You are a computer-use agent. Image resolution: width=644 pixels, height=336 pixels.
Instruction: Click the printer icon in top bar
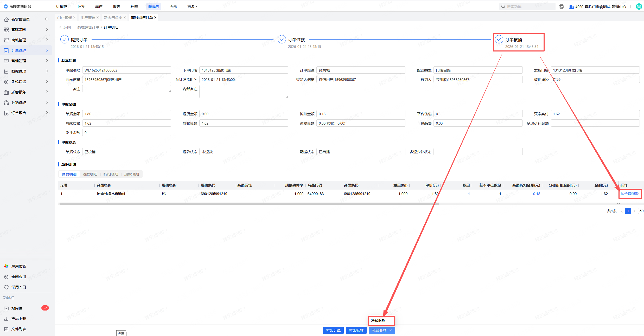561,7
